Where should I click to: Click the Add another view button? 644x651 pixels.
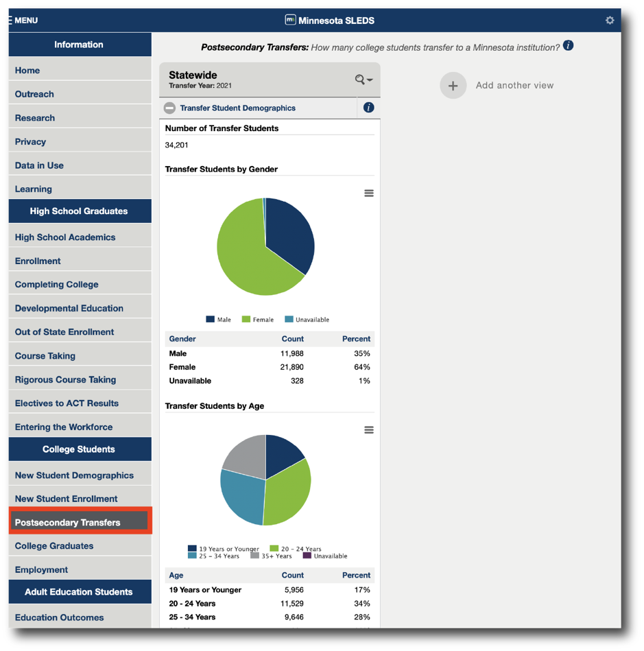514,85
